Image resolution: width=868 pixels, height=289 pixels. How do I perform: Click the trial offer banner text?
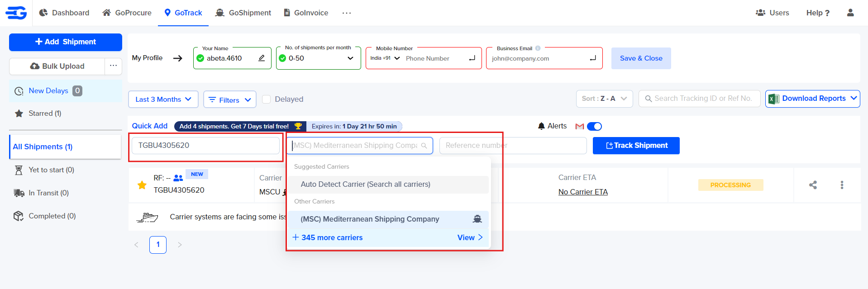tap(234, 126)
